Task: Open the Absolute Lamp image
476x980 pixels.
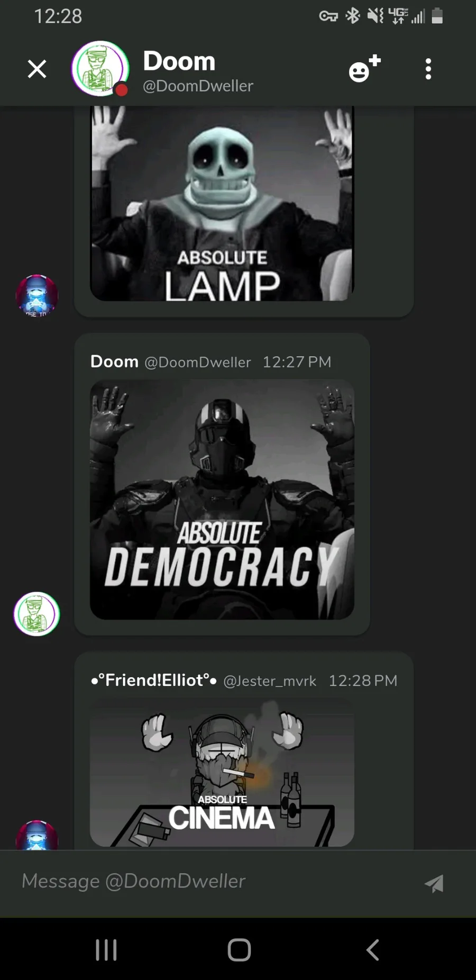Action: click(x=222, y=203)
